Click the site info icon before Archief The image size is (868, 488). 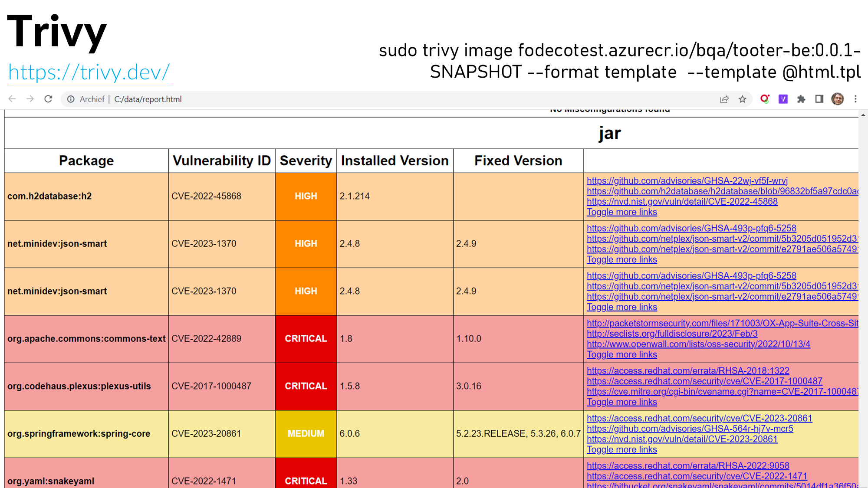coord(71,99)
